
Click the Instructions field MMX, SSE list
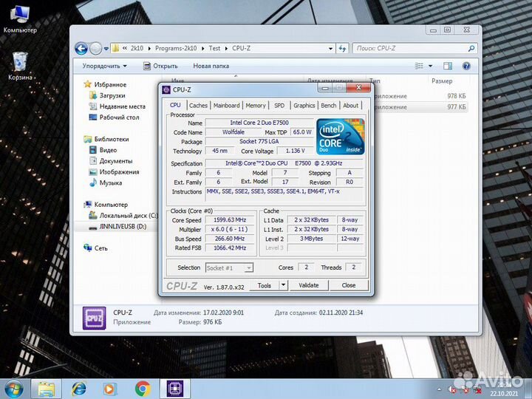tap(285, 195)
